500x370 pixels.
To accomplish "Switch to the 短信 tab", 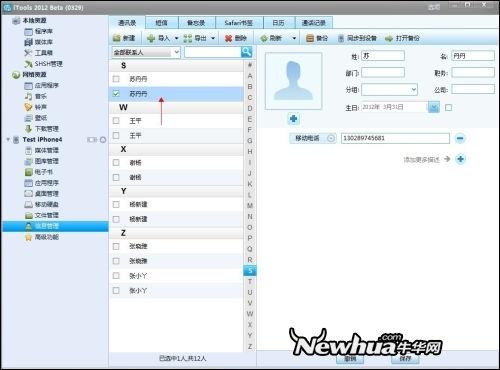I will 161,23.
